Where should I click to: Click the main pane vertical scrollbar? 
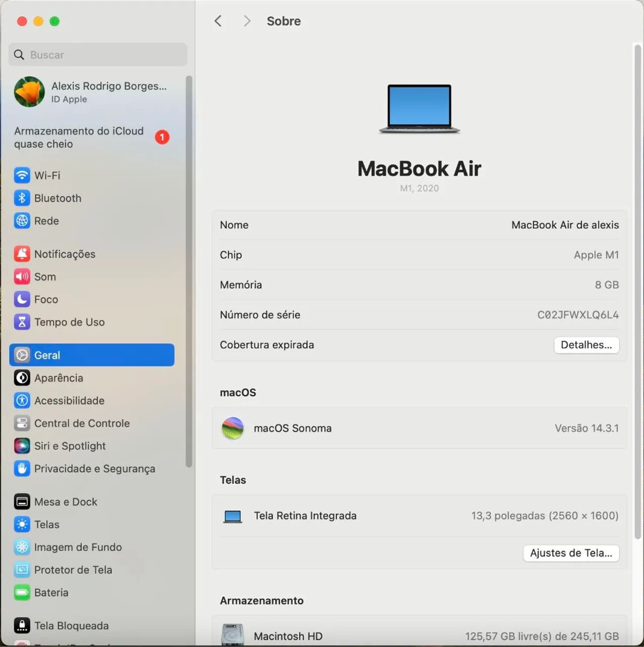point(637,292)
